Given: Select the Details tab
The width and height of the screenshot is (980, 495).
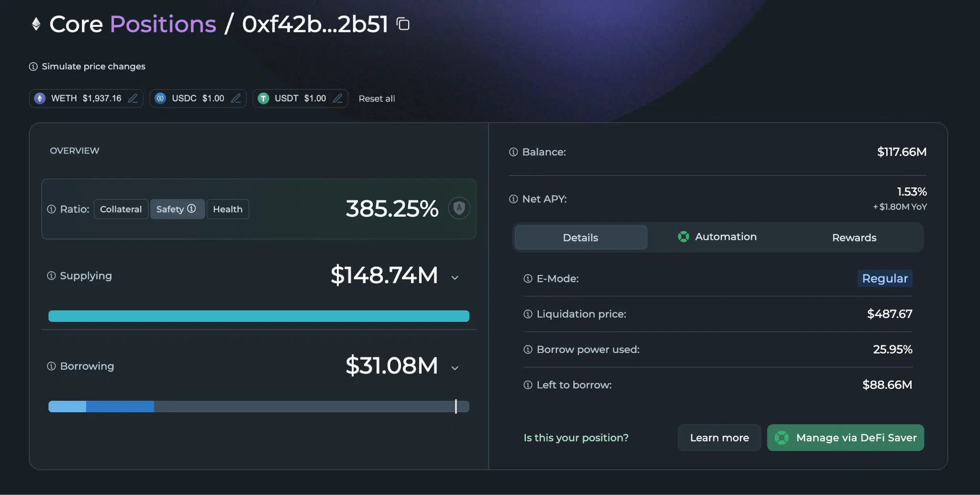Looking at the screenshot, I should click(x=580, y=238).
